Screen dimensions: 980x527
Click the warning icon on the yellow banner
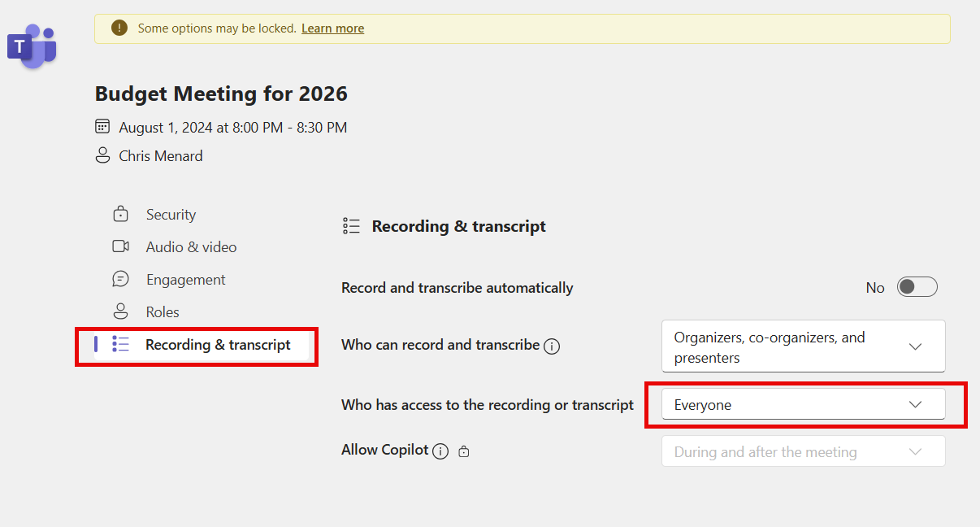[x=119, y=28]
